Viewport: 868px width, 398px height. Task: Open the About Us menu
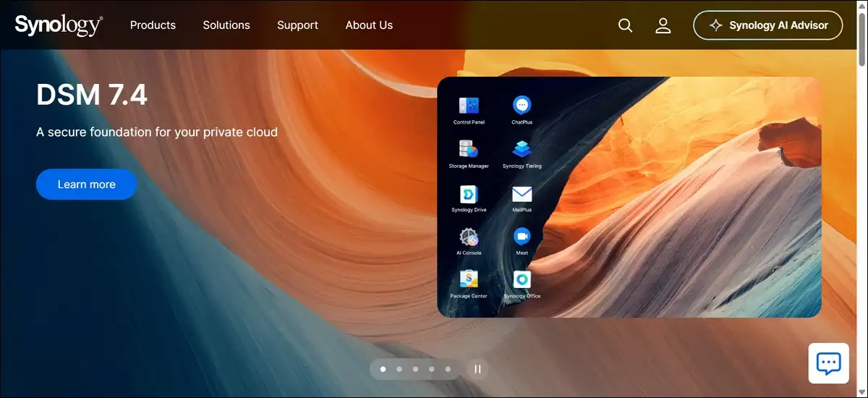coord(369,25)
